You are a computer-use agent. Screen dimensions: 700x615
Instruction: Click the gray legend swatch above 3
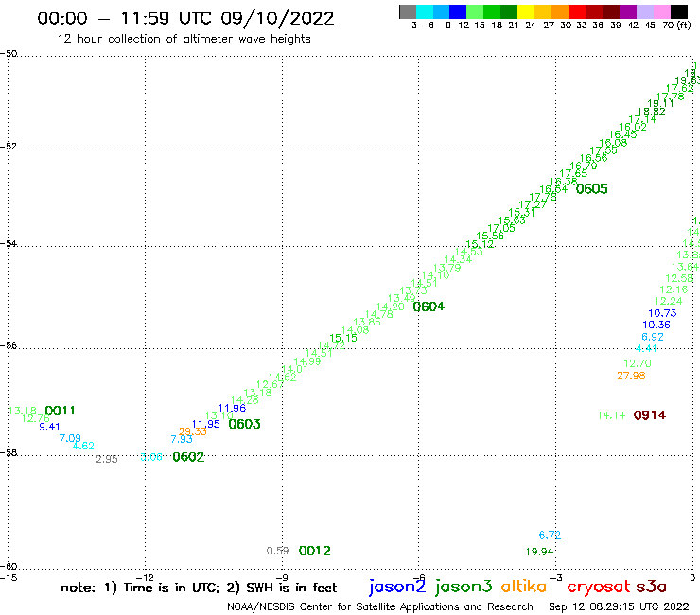point(408,11)
